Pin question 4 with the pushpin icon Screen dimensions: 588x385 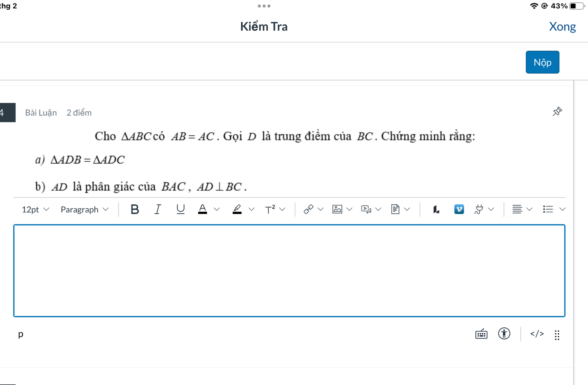[x=557, y=112]
